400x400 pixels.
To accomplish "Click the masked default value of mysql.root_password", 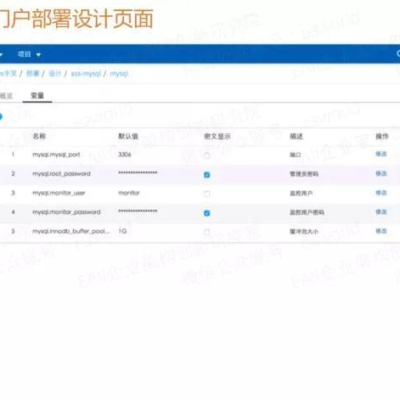I will [138, 173].
